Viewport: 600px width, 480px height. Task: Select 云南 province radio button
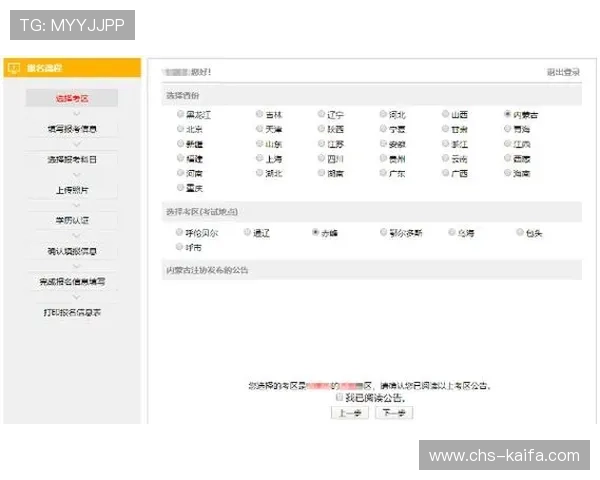[445, 158]
